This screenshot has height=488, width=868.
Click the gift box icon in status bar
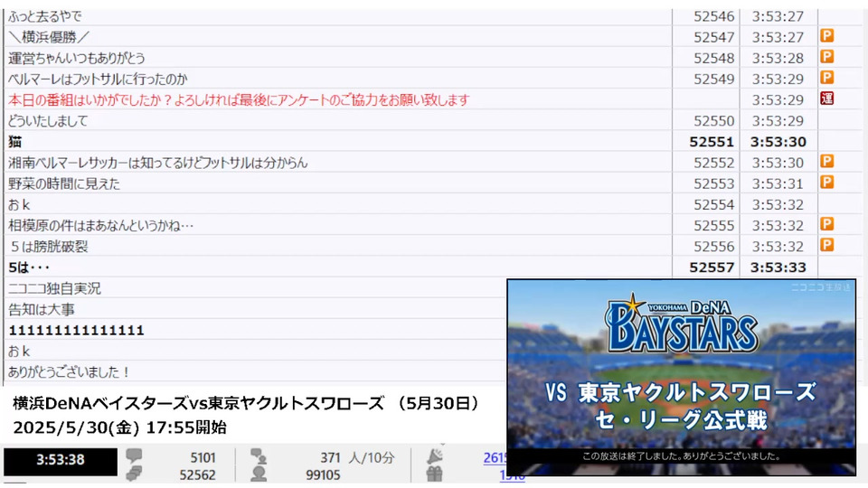(x=435, y=474)
